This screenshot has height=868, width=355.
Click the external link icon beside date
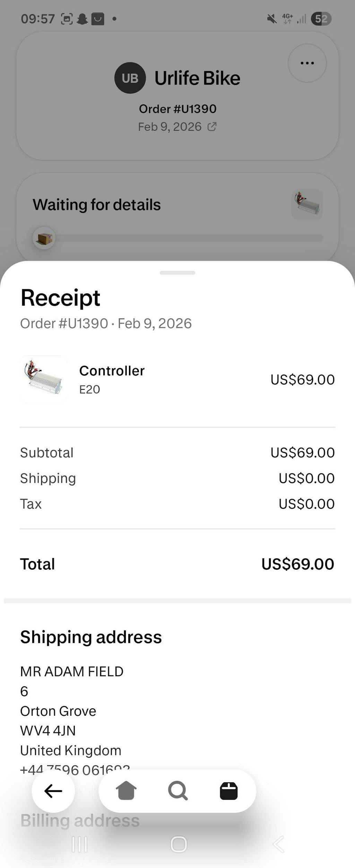pyautogui.click(x=212, y=127)
